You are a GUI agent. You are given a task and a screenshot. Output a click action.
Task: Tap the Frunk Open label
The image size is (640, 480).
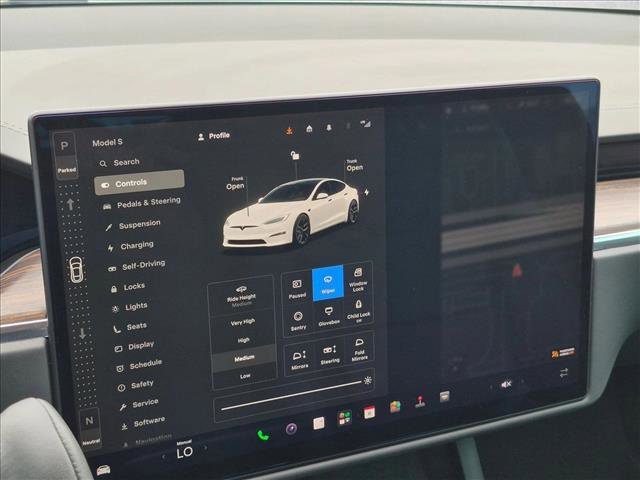[236, 184]
